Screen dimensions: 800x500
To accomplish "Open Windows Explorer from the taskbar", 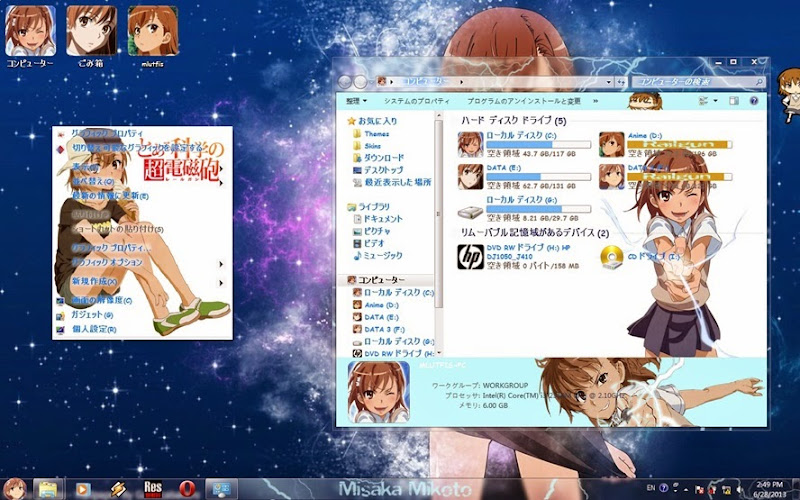I will pyautogui.click(x=48, y=489).
